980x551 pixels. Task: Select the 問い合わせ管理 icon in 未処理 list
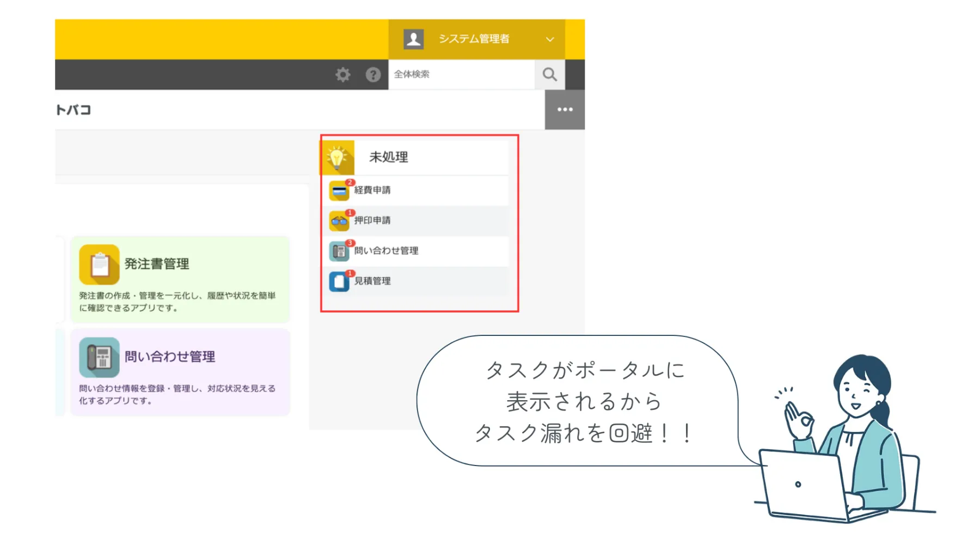(339, 250)
